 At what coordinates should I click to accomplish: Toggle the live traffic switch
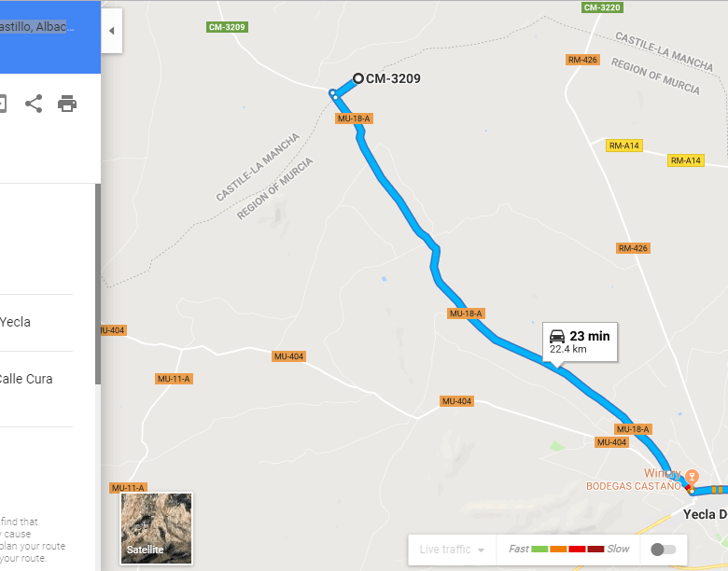tap(664, 550)
